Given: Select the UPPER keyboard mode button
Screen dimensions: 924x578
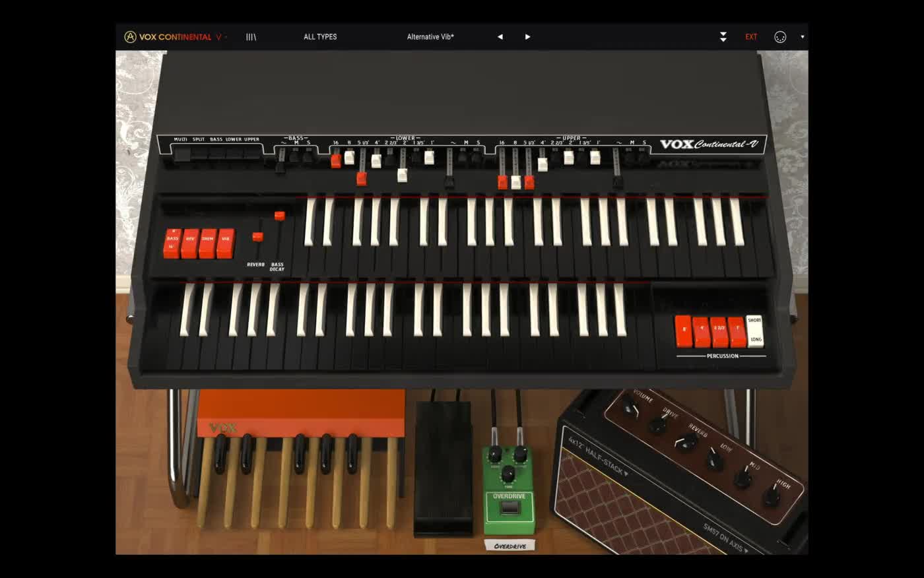Looking at the screenshot, I should 251,152.
